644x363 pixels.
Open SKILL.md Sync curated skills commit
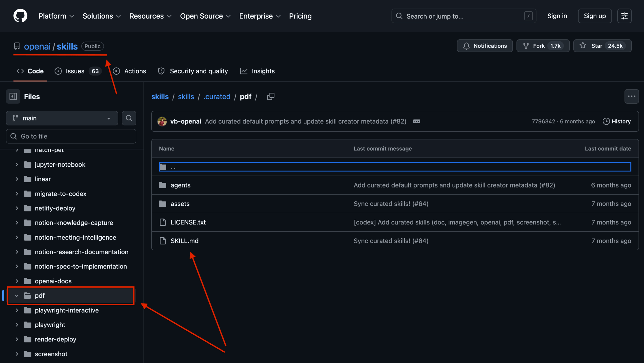[391, 241]
